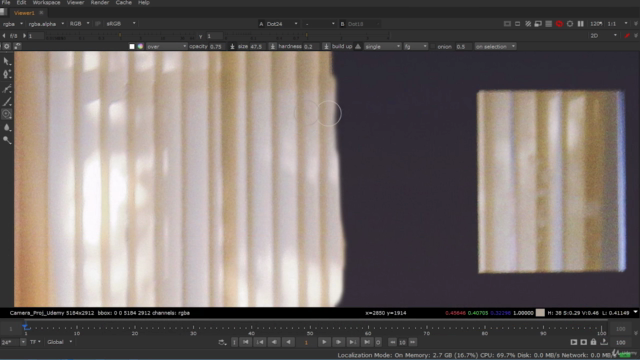This screenshot has width=640, height=360.
Task: Open the Global frame range dropdown
Action: 60,342
